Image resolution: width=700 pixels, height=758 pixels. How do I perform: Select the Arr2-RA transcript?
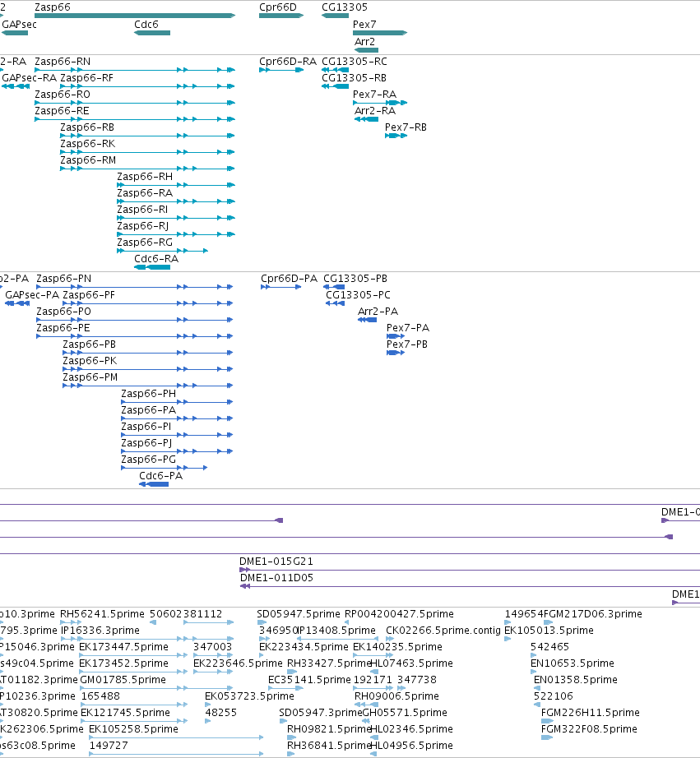click(x=375, y=111)
